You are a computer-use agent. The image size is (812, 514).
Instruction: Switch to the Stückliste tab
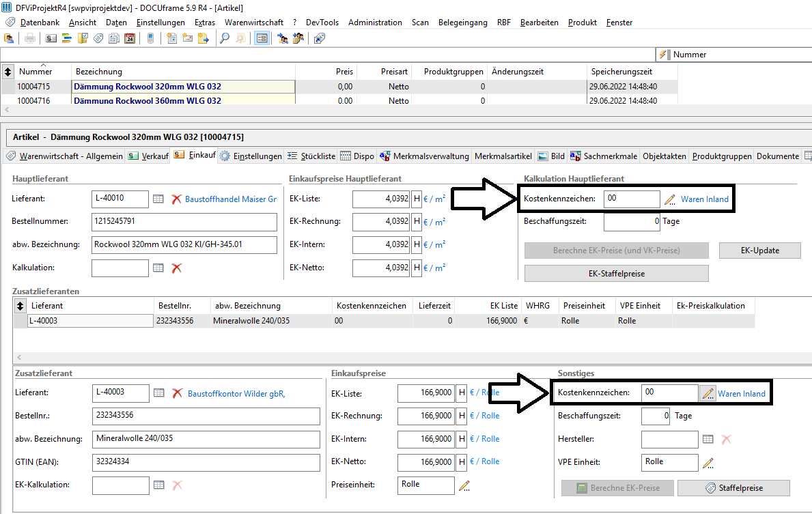pos(311,156)
